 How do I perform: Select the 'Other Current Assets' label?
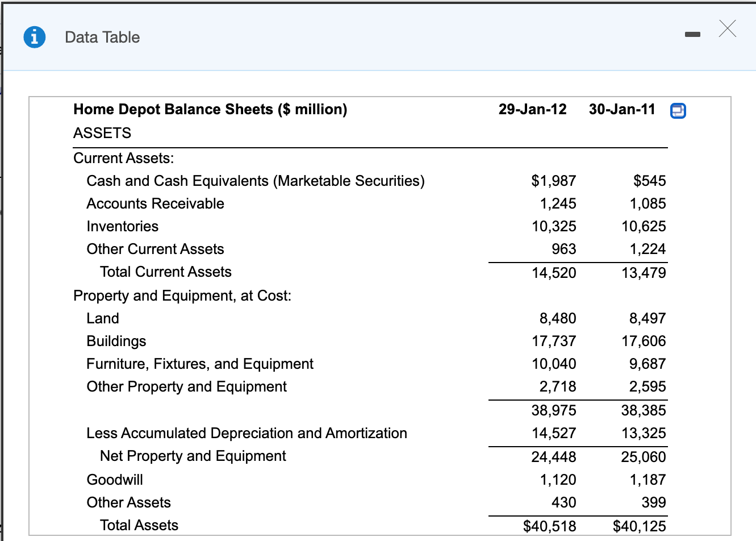pos(155,249)
